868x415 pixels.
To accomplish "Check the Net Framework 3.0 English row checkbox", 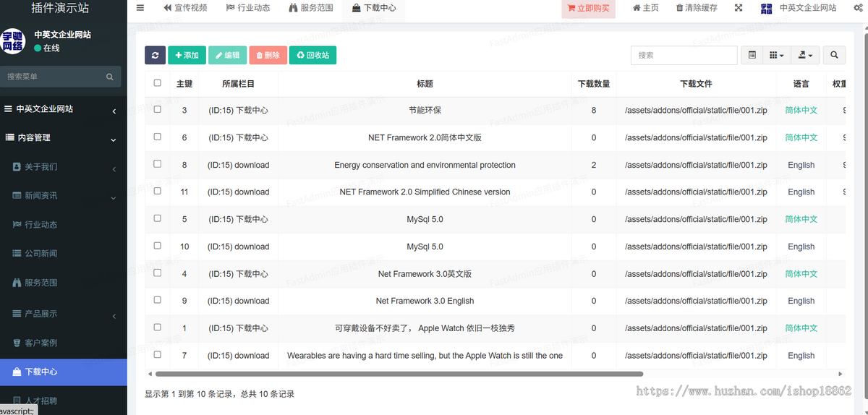I will pyautogui.click(x=158, y=300).
